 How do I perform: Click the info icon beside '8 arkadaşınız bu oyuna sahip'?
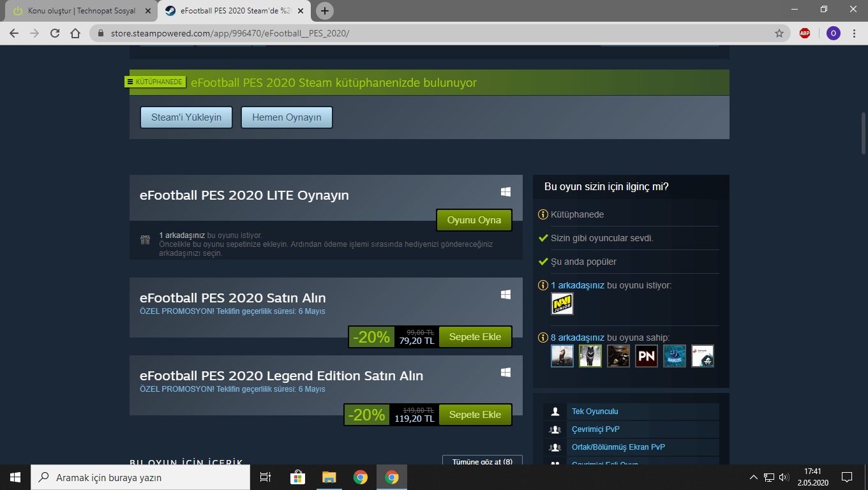click(x=543, y=338)
